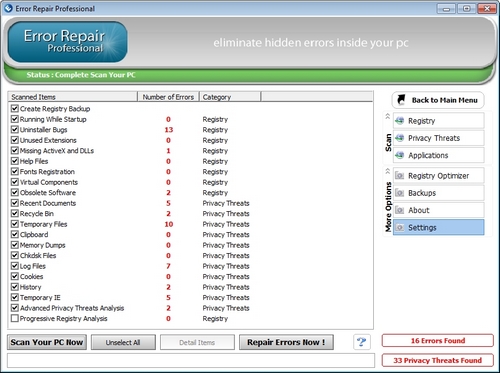Select the Recent Documents row label
Screen dimensions: 500x373
48,203
